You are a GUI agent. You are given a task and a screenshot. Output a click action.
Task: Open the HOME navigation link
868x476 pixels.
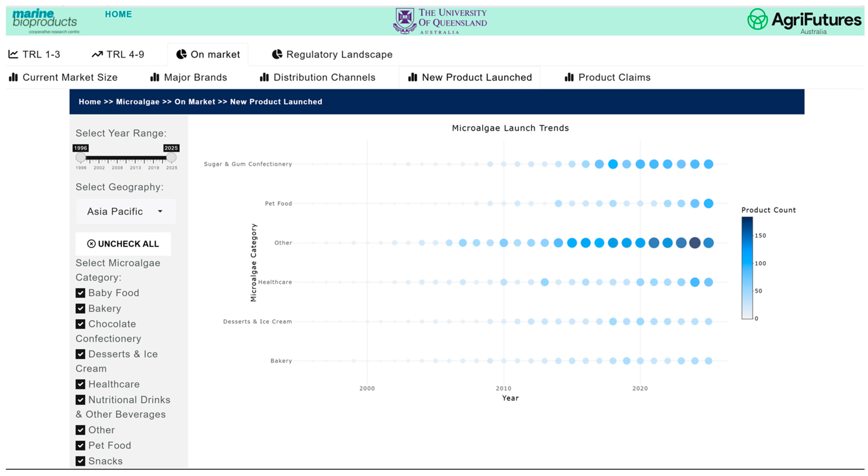pos(118,14)
